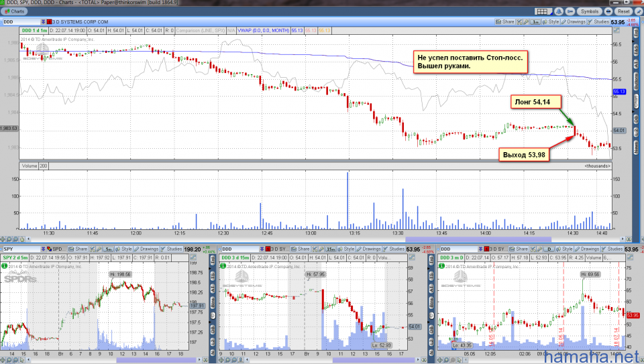The image size is (644, 364).
Task: Click the Symbols button
Action: coord(590,11)
